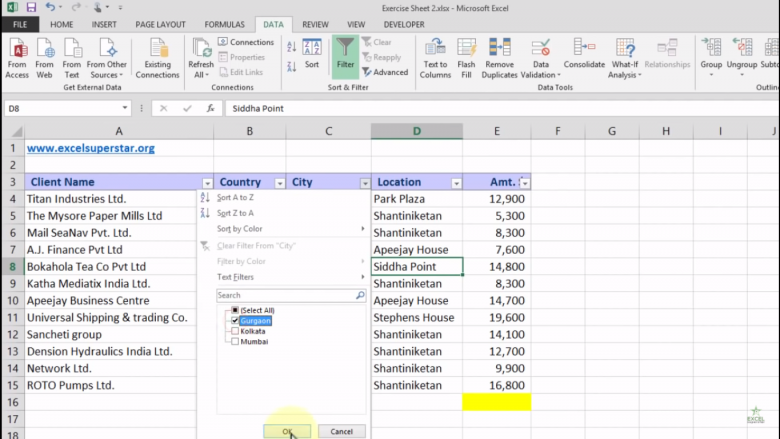Image resolution: width=780 pixels, height=439 pixels.
Task: Click the formula bar cancel X icon
Action: click(163, 108)
